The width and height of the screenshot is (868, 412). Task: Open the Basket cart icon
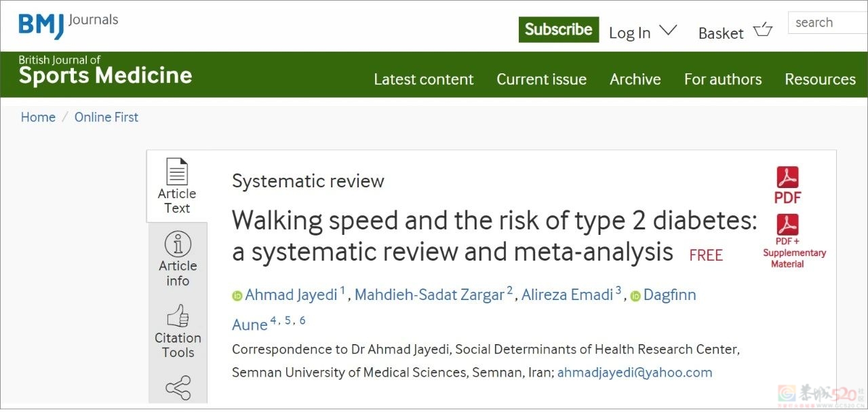763,30
